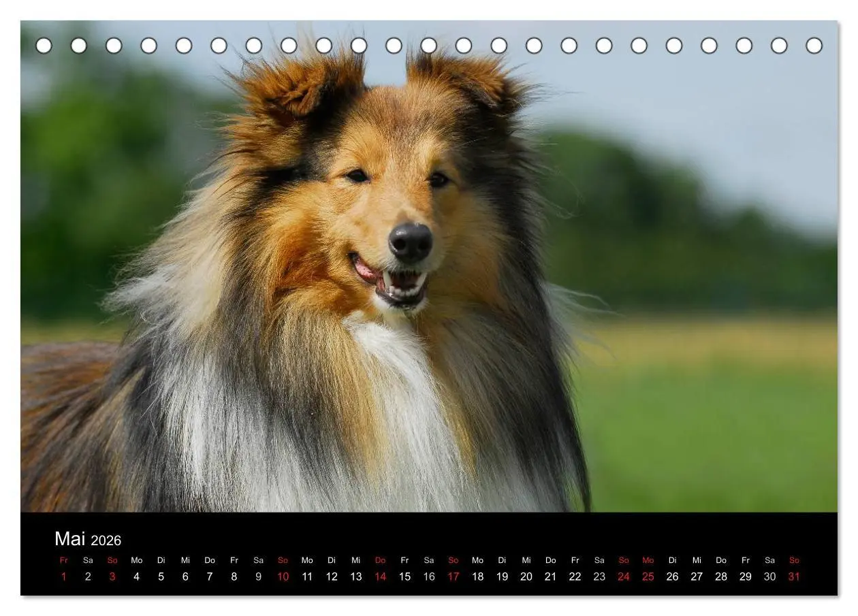Viewport: 858px width, 616px height.
Task: Select red Sunday date 24
Action: click(624, 577)
